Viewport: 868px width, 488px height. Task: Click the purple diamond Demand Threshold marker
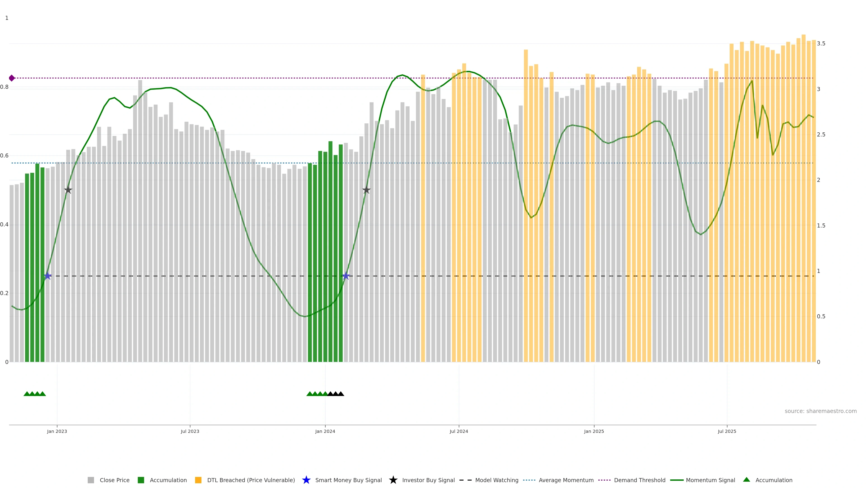tap(12, 78)
